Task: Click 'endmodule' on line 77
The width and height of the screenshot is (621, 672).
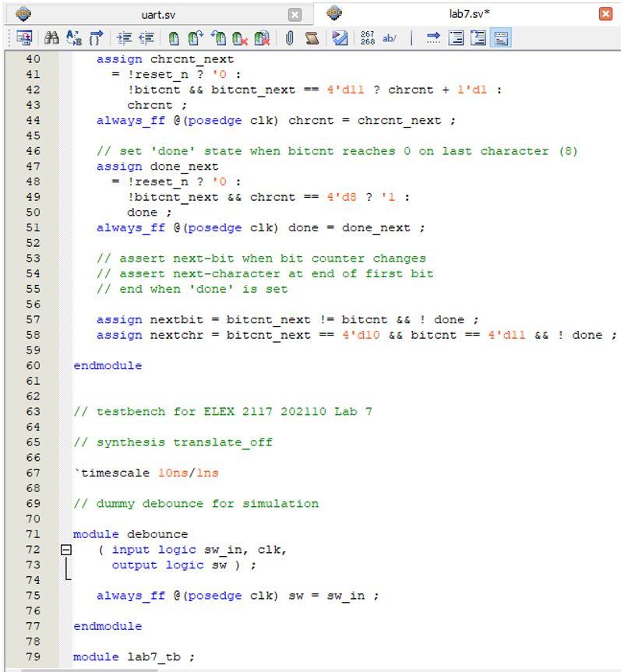Action: (x=108, y=626)
